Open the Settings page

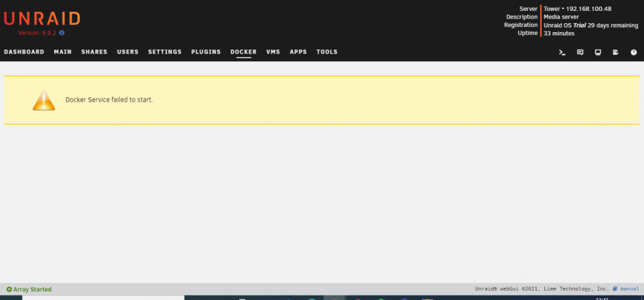pos(165,52)
